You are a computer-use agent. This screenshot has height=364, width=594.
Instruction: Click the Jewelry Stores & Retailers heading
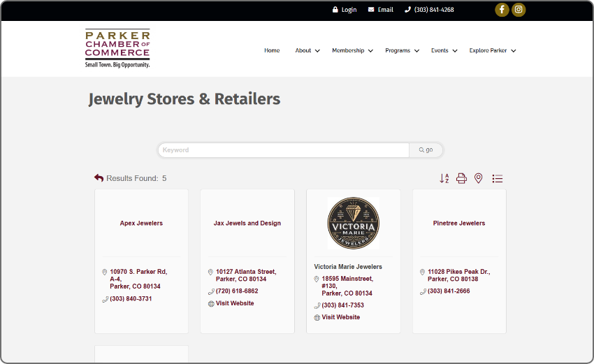(x=184, y=99)
